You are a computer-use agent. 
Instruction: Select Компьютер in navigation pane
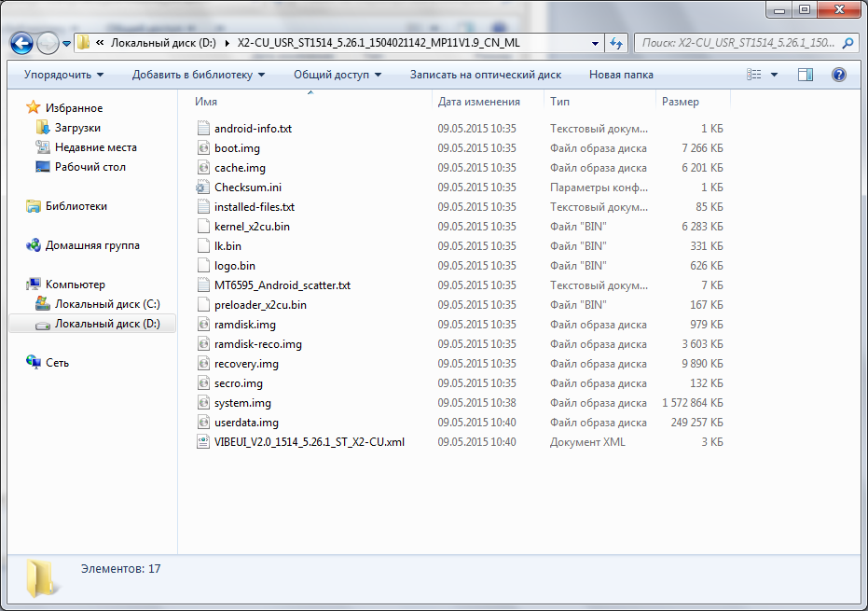click(76, 285)
